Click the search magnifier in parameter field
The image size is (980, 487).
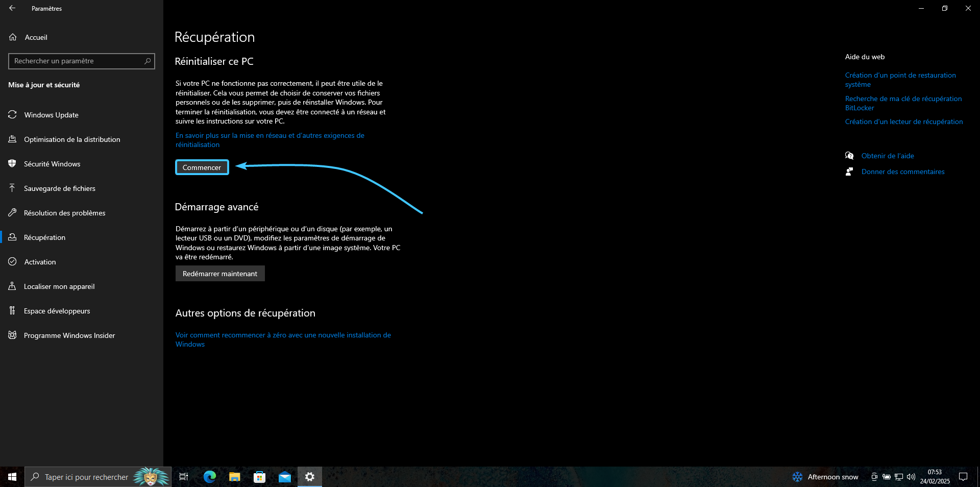tap(148, 61)
